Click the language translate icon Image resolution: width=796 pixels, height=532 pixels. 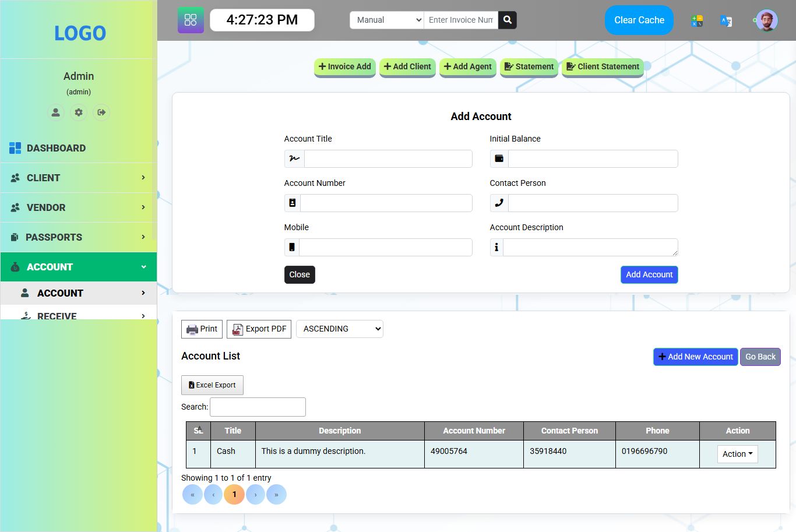[726, 21]
